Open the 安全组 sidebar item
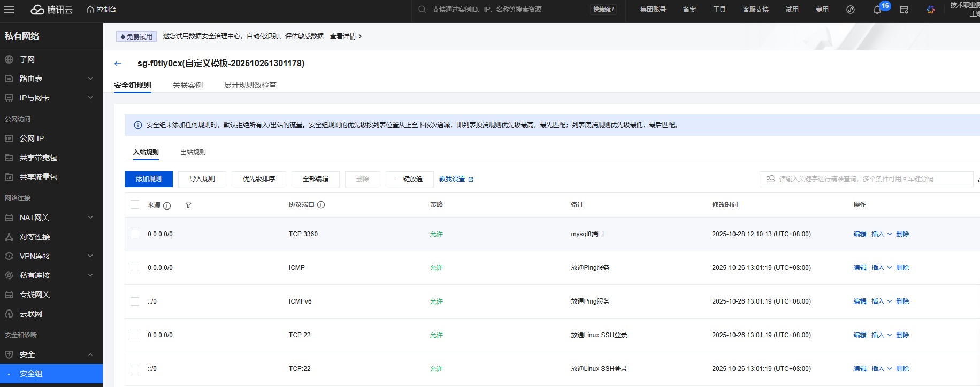Screen dimensions: 980x387 click(x=51, y=374)
